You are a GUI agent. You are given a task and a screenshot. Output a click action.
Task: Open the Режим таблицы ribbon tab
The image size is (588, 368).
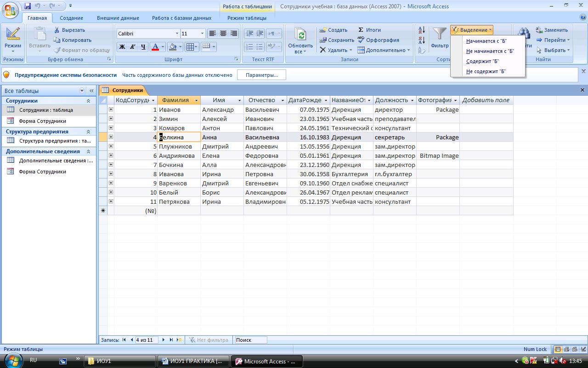coord(247,18)
